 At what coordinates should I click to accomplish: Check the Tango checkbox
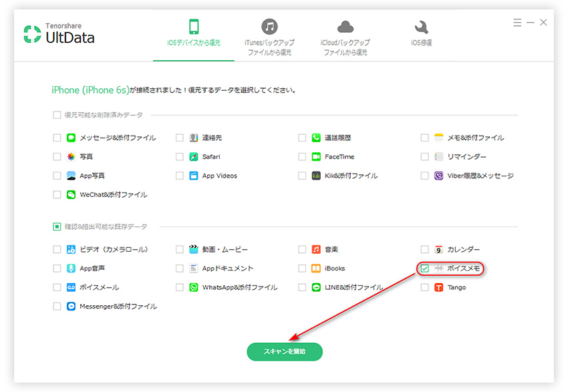click(424, 287)
